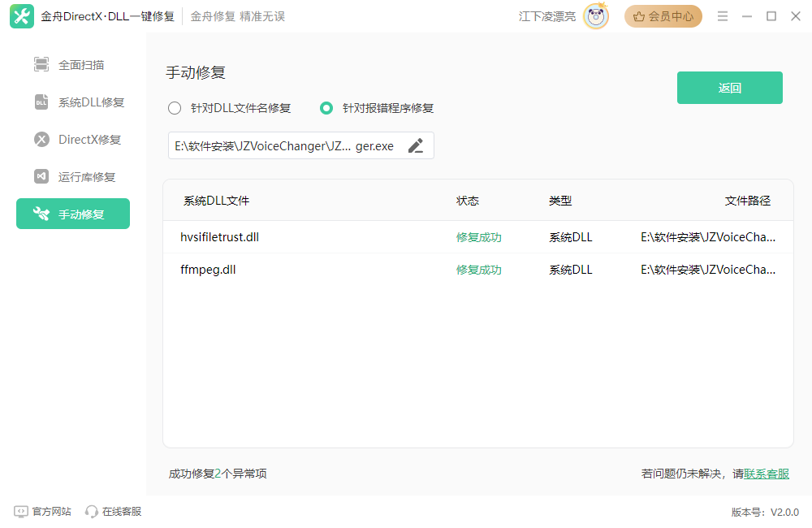This screenshot has width=812, height=528.
Task: Click the DirectX修复 X icon
Action: [41, 140]
